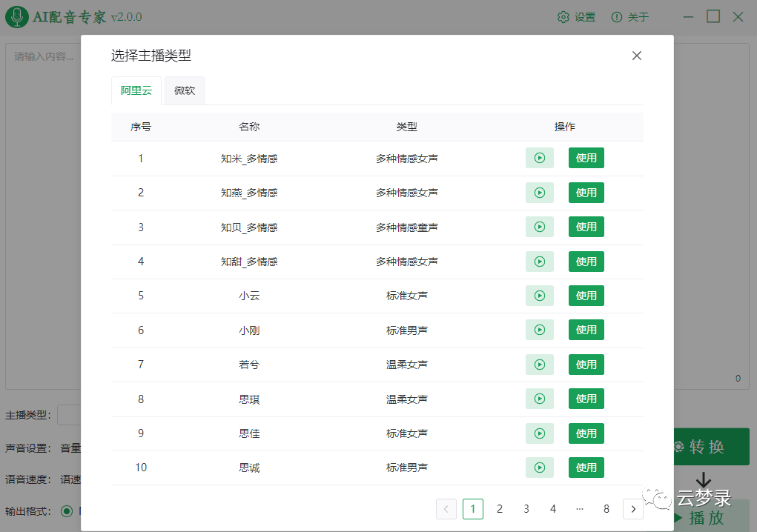Play the 知贝_多情感 child voice preview
This screenshot has height=532, width=757.
click(x=540, y=227)
